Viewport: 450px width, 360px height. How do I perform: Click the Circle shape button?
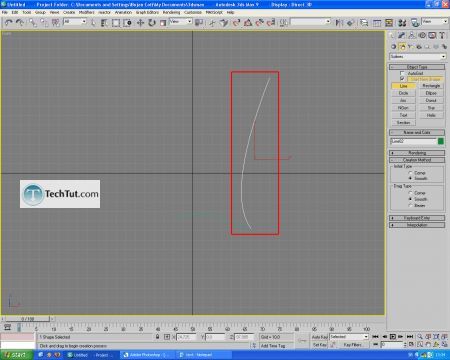click(x=403, y=93)
